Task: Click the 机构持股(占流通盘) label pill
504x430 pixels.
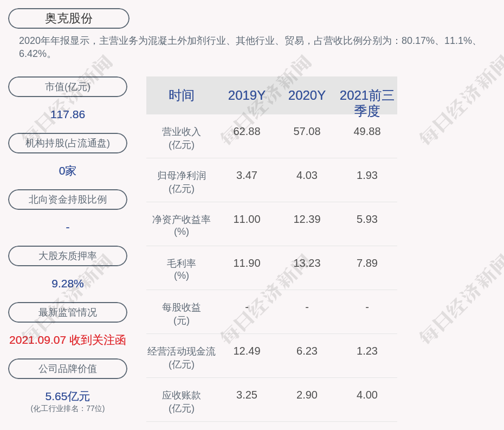Action: [x=68, y=143]
